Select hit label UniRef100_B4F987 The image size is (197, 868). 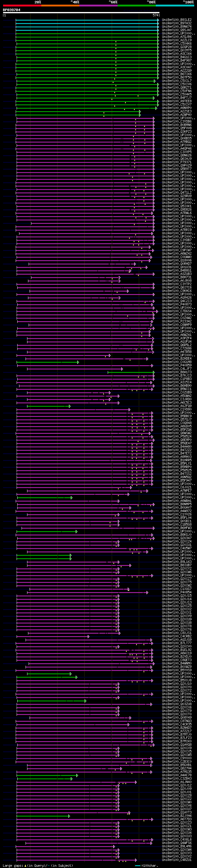177,60
